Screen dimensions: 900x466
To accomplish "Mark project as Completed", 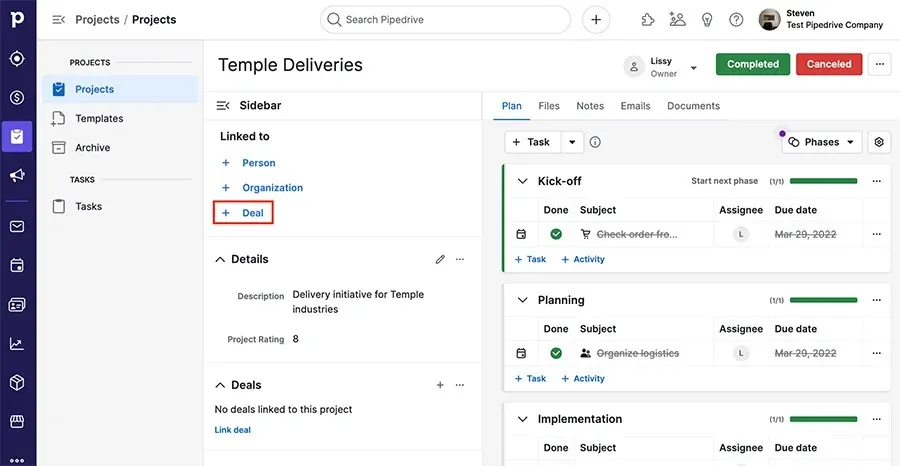I will [752, 64].
